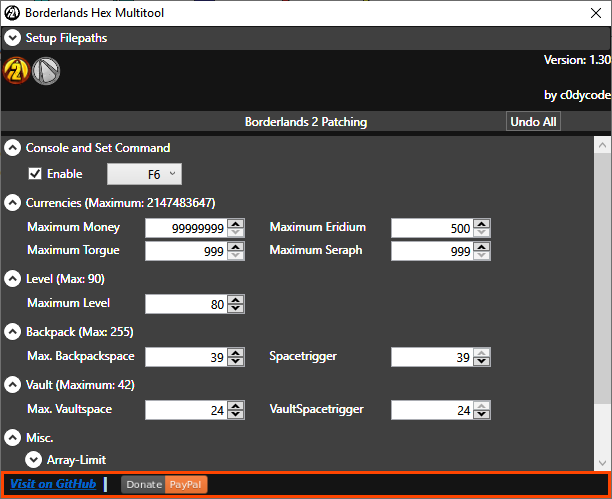
Task: Focus the Spacetrigger input field
Action: (432, 357)
